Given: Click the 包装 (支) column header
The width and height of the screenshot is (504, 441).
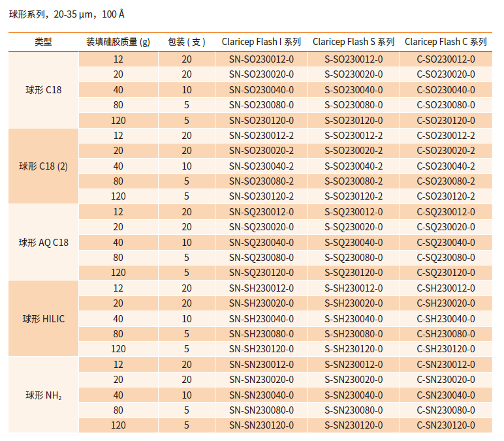Looking at the screenshot, I should coord(187,42).
